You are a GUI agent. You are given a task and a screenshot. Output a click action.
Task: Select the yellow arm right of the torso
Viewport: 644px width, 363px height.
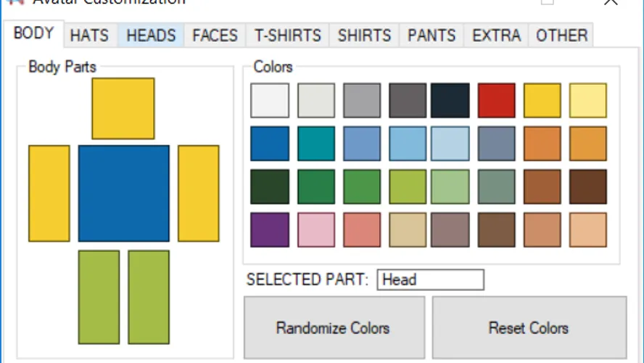coord(198,193)
